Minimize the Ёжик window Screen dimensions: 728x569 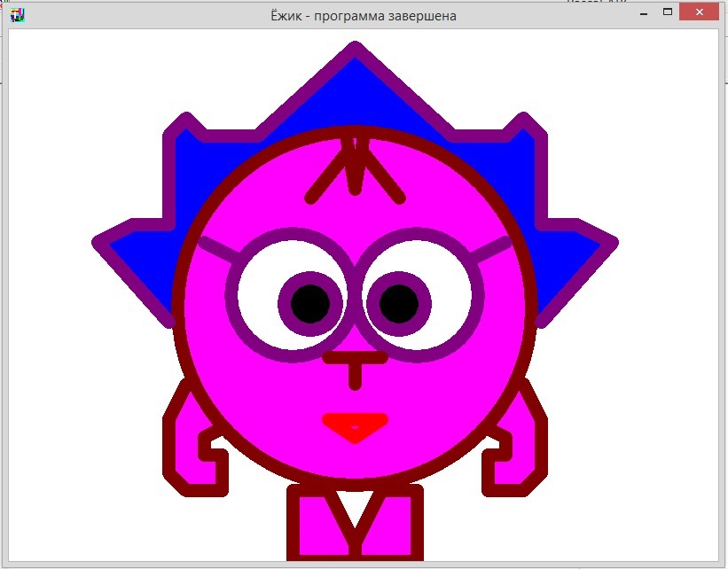pos(641,12)
